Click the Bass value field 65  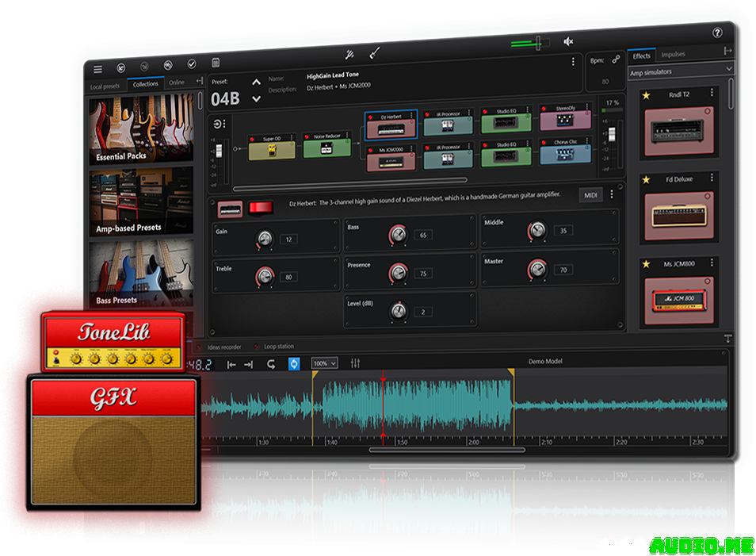pos(423,235)
